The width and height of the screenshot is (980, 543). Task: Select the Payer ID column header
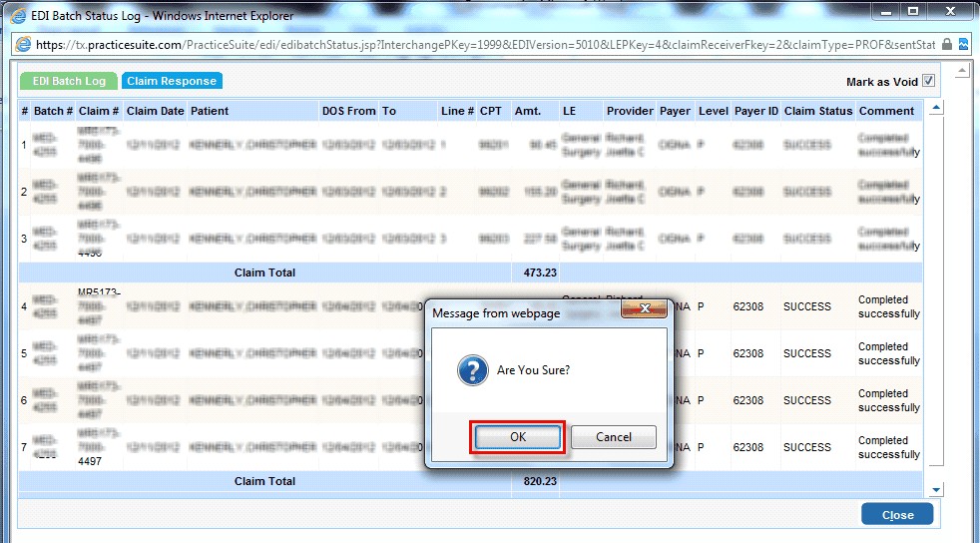point(755,111)
